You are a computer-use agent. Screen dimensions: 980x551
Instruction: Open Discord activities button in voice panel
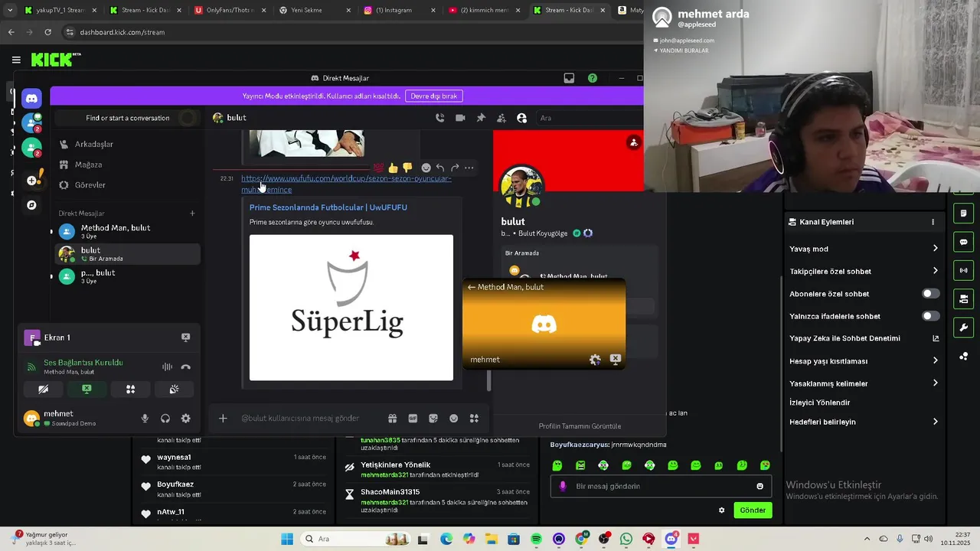pyautogui.click(x=131, y=390)
